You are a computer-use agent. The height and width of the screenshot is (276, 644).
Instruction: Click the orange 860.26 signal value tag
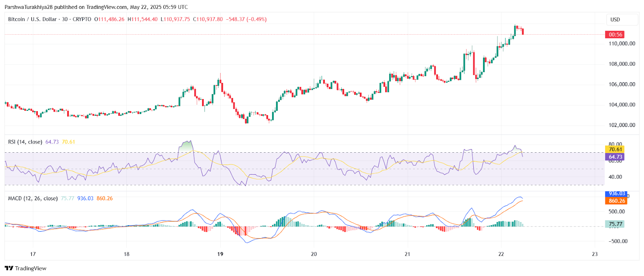(616, 201)
